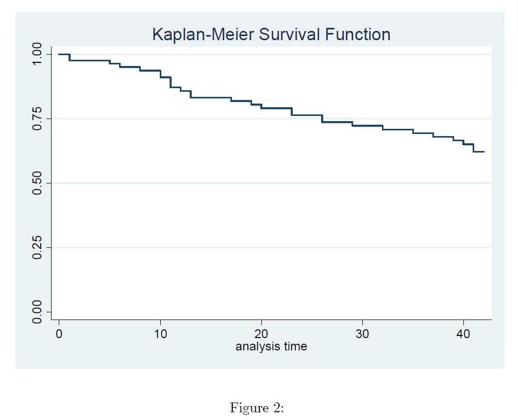Click the 40 x-axis tick label
Image resolution: width=518 pixels, height=420 pixels.
click(x=463, y=333)
